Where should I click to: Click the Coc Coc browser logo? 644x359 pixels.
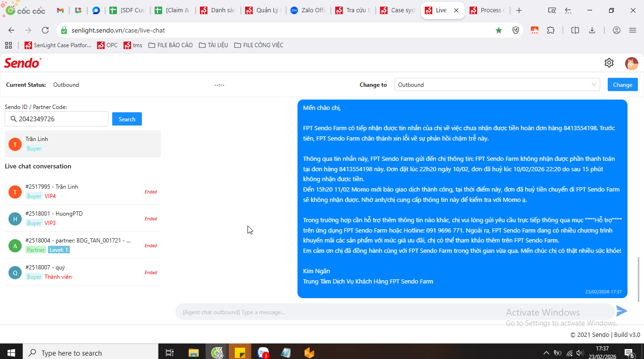click(x=26, y=10)
